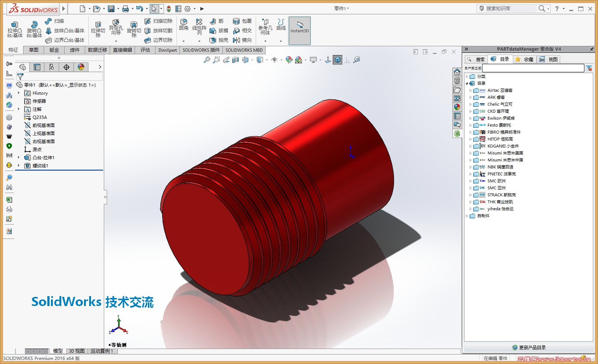Open the 收藏 favorites button in PARTdataManager
The height and width of the screenshot is (364, 598).
[524, 59]
